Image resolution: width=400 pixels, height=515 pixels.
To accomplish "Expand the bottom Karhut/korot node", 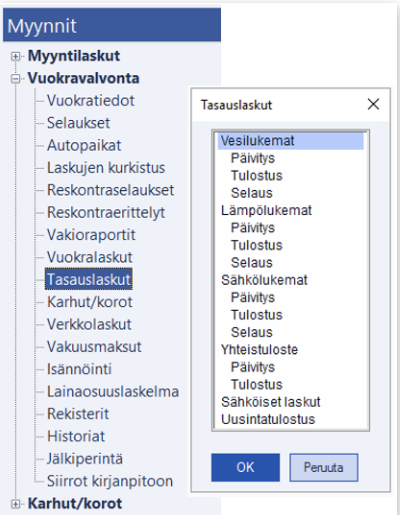I will coord(15,504).
